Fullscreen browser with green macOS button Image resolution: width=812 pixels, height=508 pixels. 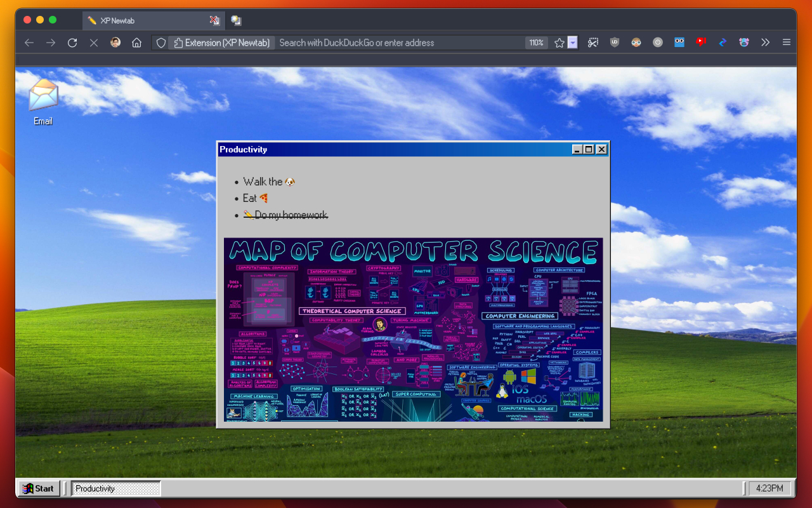pos(53,20)
